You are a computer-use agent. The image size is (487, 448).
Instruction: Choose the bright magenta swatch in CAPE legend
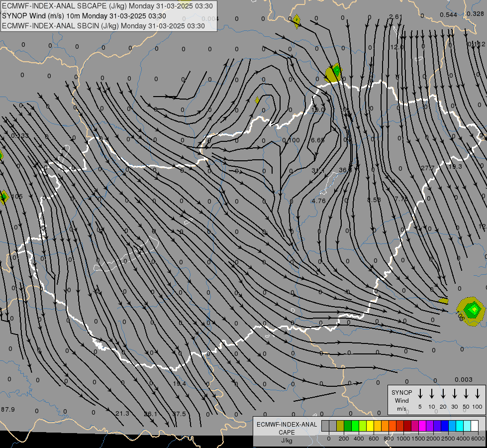click(x=422, y=426)
